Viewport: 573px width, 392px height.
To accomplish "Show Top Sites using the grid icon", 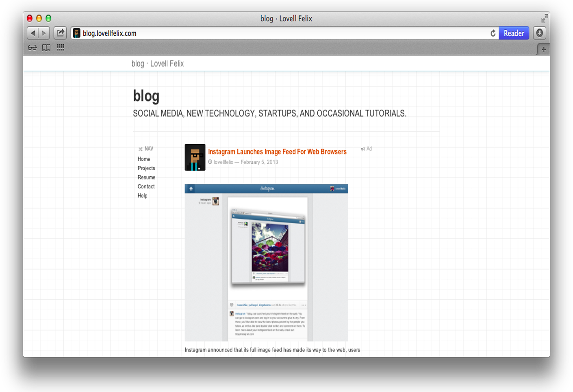I will tap(60, 48).
